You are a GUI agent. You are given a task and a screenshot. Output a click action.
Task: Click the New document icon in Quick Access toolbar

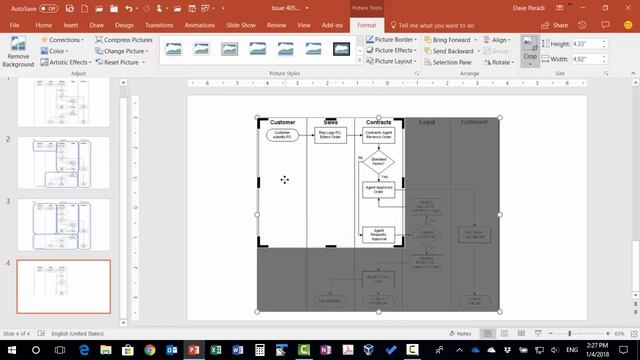84,8
